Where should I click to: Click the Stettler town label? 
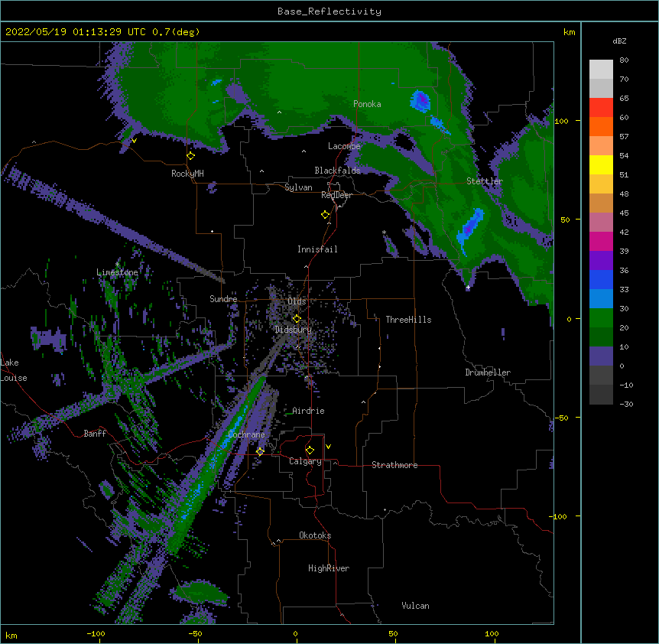click(485, 181)
